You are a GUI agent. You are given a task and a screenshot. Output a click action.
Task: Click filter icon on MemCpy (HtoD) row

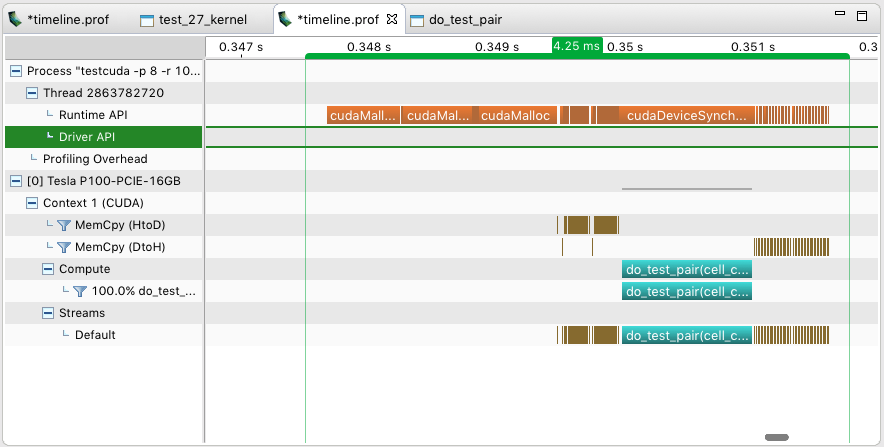[x=64, y=225]
